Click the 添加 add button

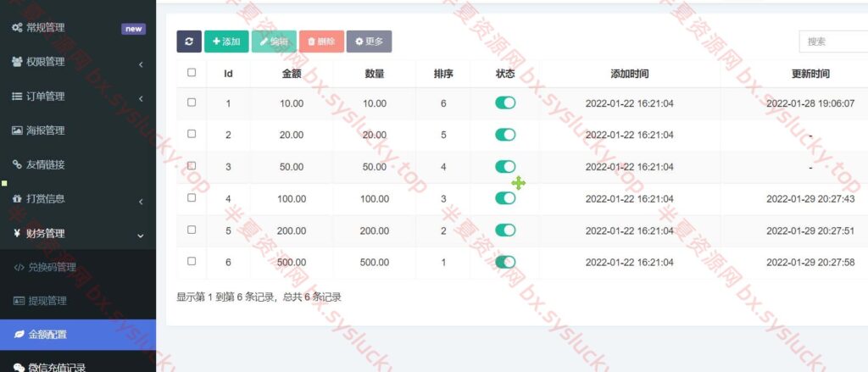coord(226,42)
